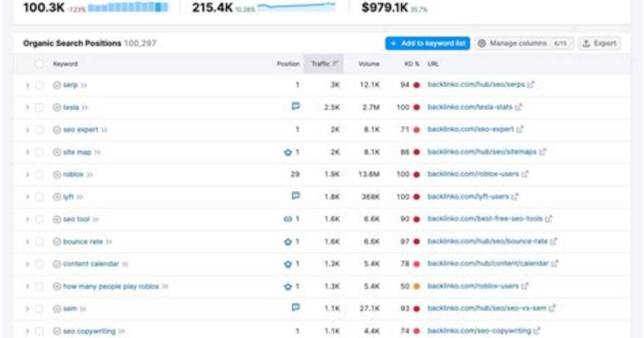Viewport: 644px width, 338px height.
Task: Check the checkbox for serp row
Action: [x=39, y=85]
